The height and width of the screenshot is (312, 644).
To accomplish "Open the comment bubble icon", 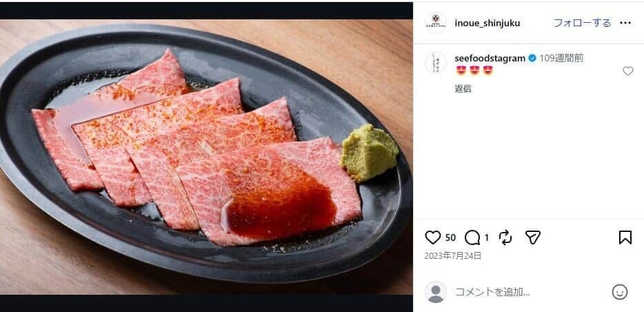I will (472, 237).
